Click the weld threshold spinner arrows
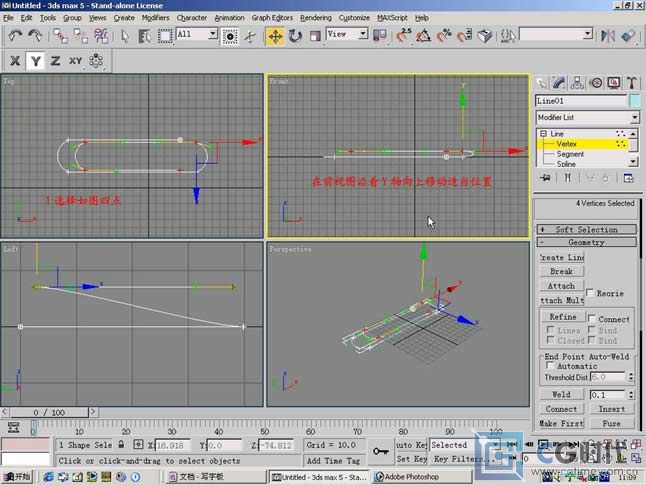The height and width of the screenshot is (485, 646). tap(631, 395)
